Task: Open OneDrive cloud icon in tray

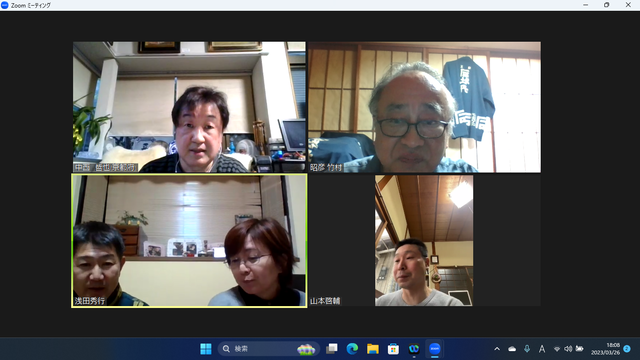Action: coord(512,349)
